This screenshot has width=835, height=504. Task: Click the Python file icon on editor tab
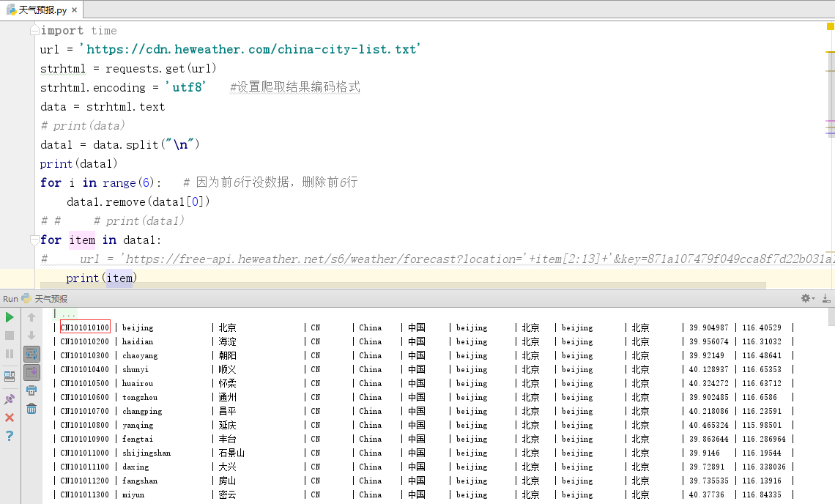[x=11, y=10]
